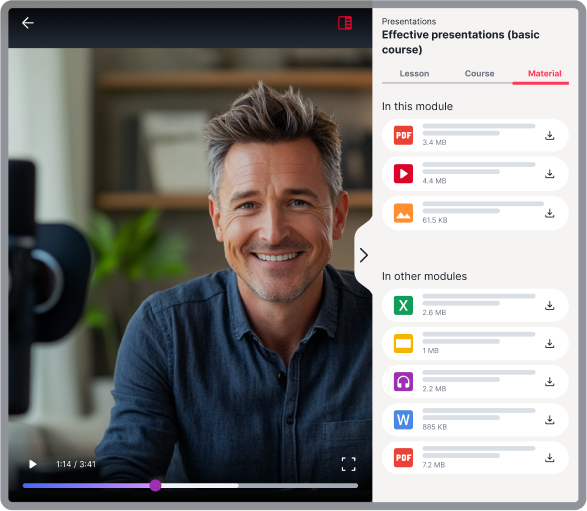Enter fullscreen mode on the video
This screenshot has height=511, width=587.
coord(349,464)
